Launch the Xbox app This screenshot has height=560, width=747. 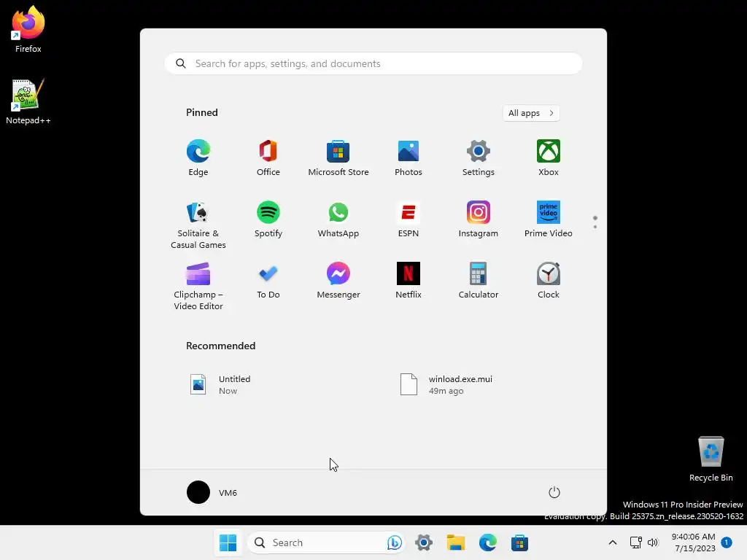[x=549, y=158]
